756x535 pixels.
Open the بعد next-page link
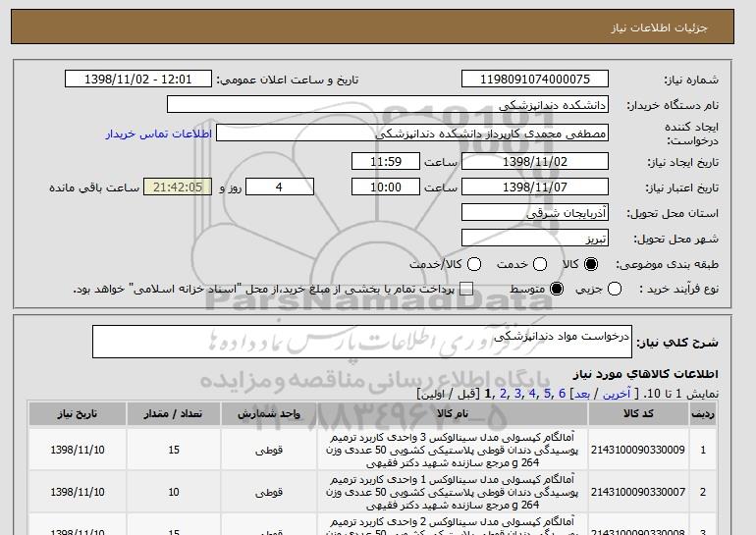tap(582, 394)
